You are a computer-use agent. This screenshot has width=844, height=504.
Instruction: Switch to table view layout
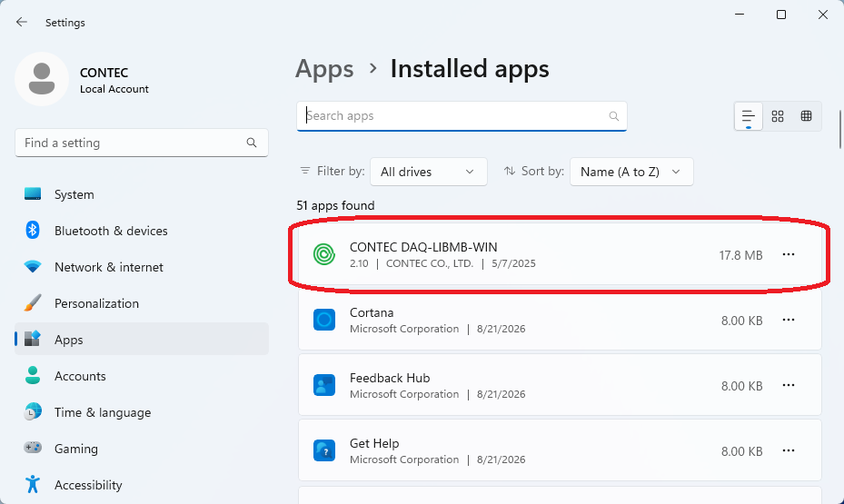806,116
